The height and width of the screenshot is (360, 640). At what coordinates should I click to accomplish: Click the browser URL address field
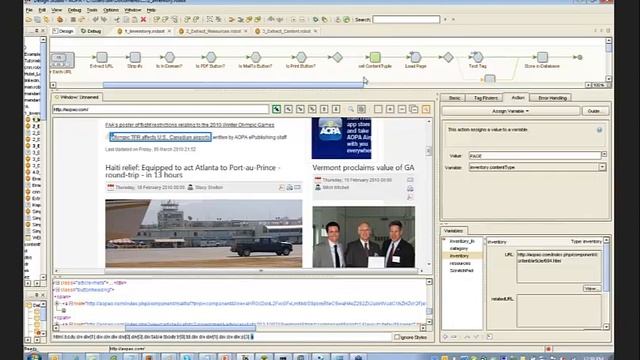click(x=160, y=109)
